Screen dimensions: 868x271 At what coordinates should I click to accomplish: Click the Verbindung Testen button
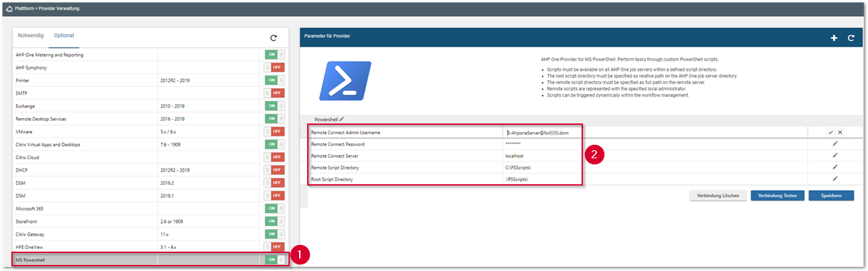coord(777,196)
